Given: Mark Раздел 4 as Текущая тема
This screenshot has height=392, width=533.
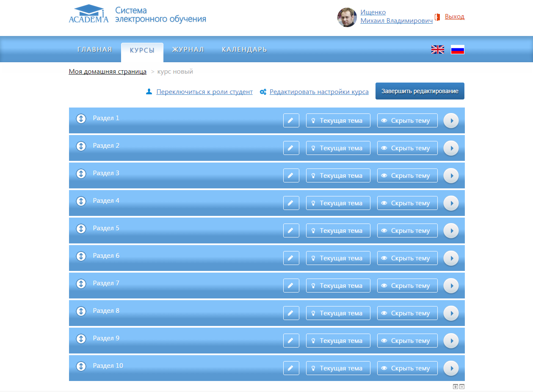Looking at the screenshot, I should (338, 203).
